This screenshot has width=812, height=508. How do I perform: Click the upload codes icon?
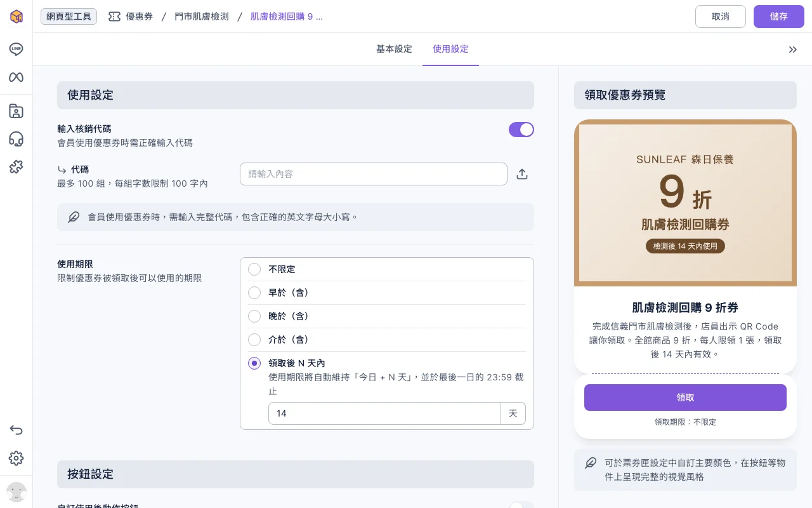point(522,174)
